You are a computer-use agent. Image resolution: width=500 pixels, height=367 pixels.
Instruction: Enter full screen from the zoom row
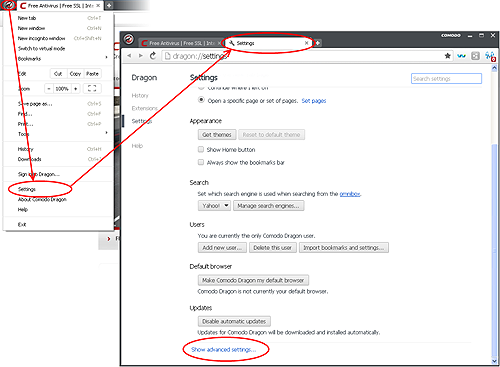pos(92,88)
